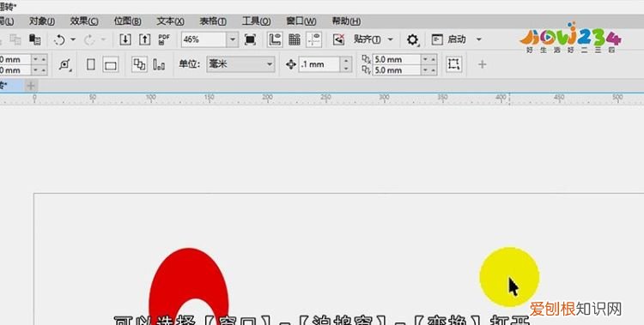Click the greyed-out copy icon

pyautogui.click(x=15, y=39)
